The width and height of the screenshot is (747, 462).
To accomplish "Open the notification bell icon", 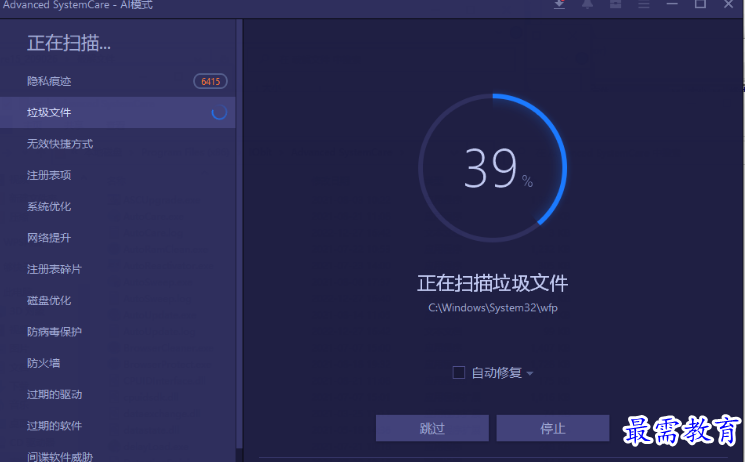I will (x=587, y=4).
